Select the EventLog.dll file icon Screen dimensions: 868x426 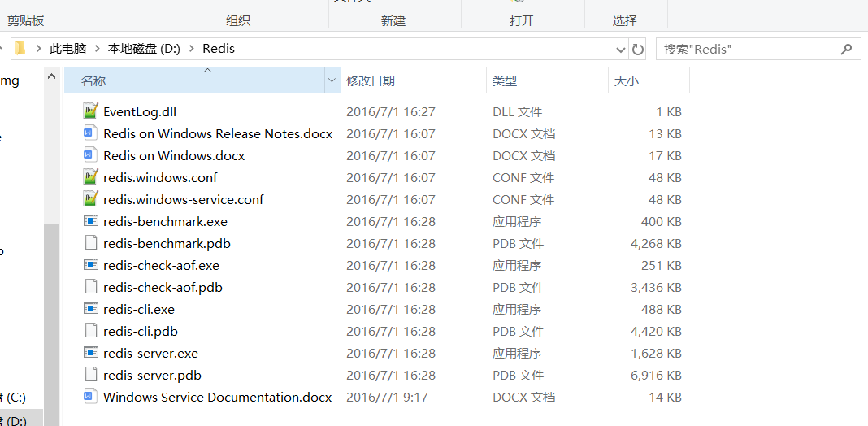[x=90, y=111]
